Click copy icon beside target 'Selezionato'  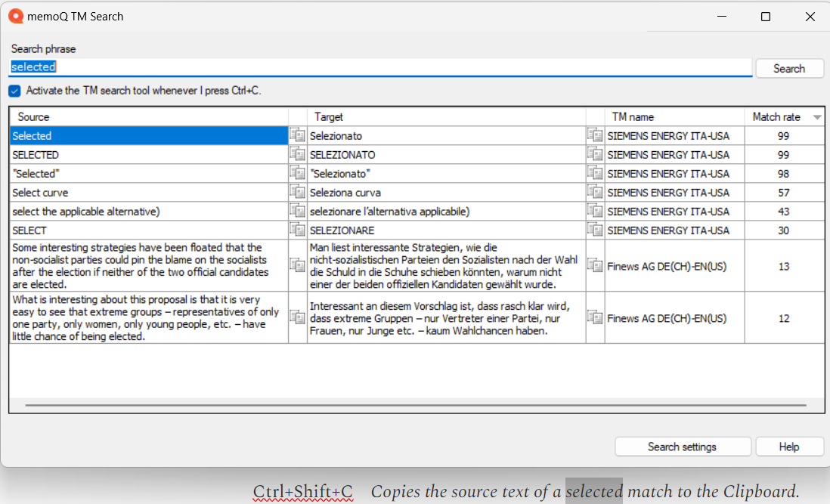click(x=595, y=135)
